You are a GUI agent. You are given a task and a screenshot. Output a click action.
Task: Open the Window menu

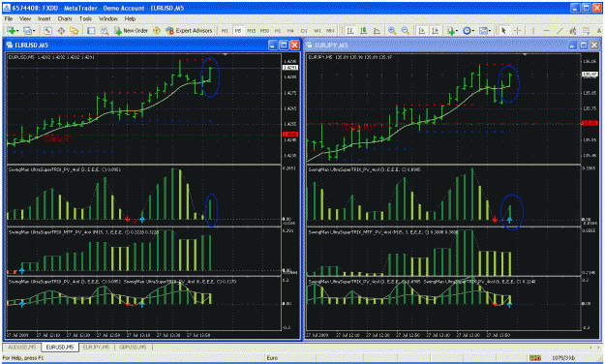coord(108,18)
